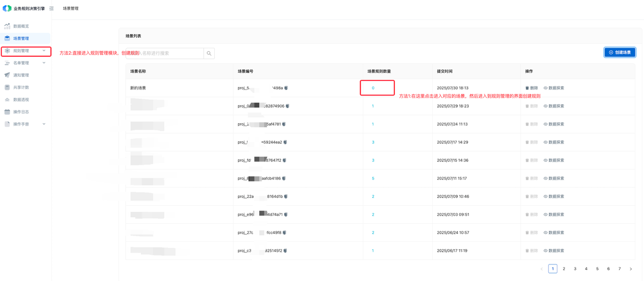Screen dimensions: 644x281
Task: Click the search magnifier icon button
Action: [x=209, y=53]
